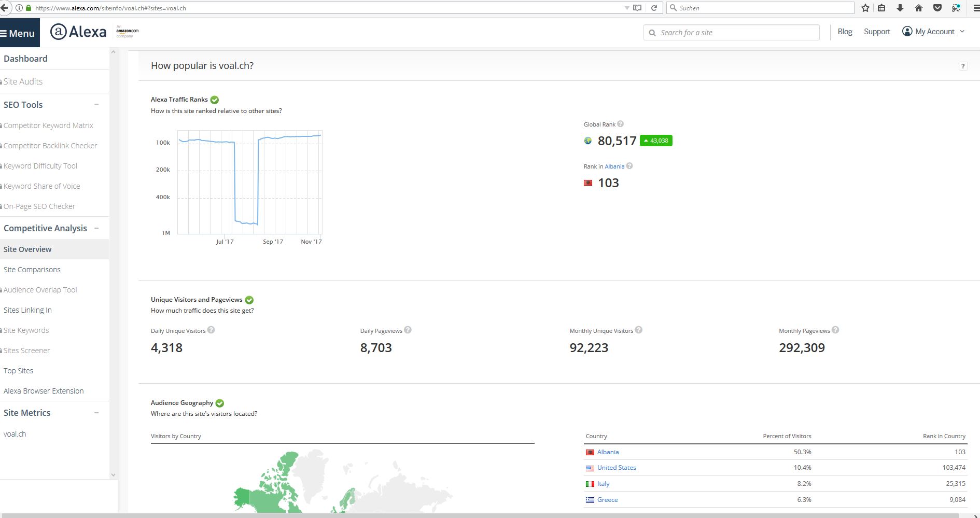The height and width of the screenshot is (518, 980).
Task: Click the Monthly Pageviews help icon
Action: 835,330
